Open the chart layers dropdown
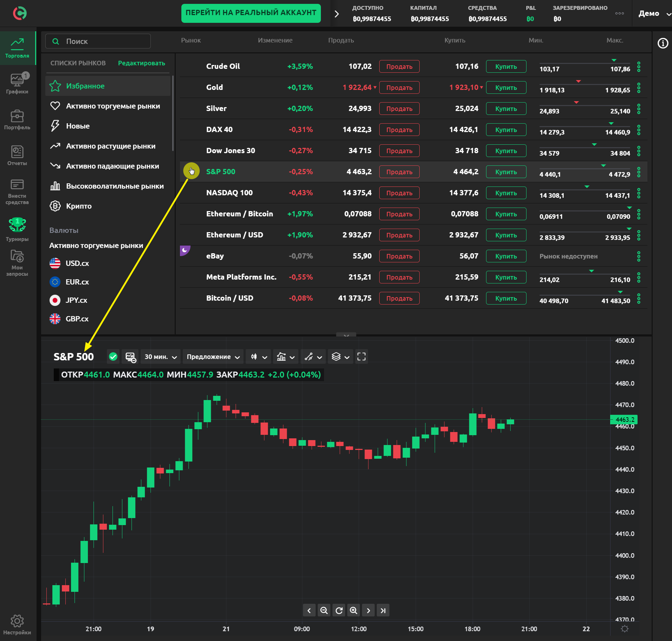 coord(341,357)
